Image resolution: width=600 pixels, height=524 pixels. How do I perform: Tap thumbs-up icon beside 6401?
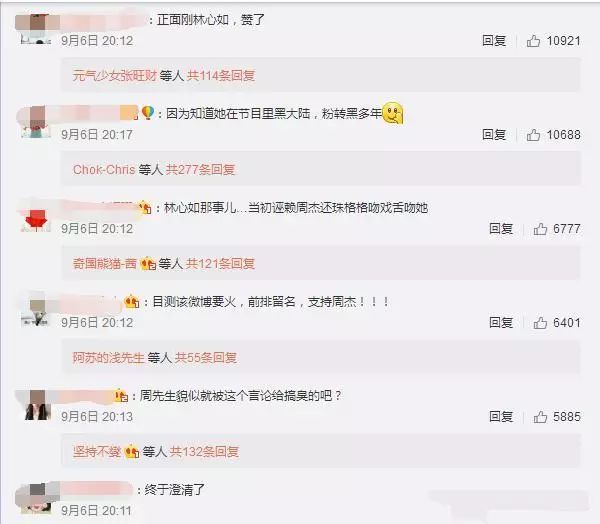540,323
